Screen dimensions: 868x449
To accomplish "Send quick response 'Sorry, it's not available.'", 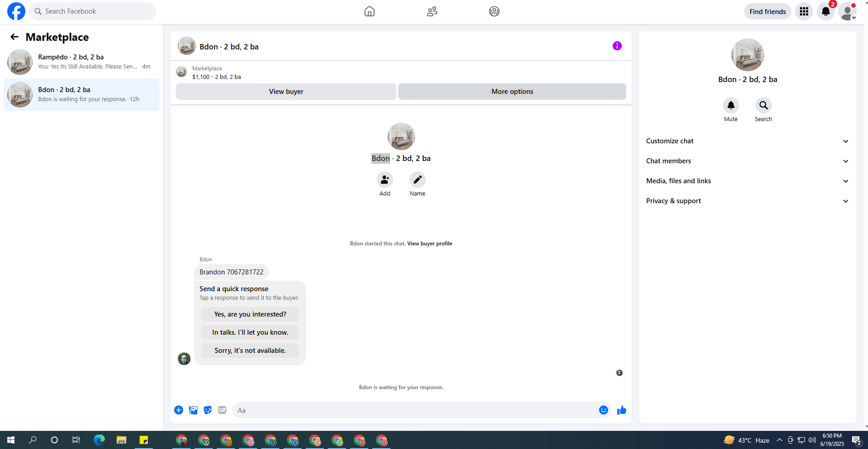I will coord(250,351).
